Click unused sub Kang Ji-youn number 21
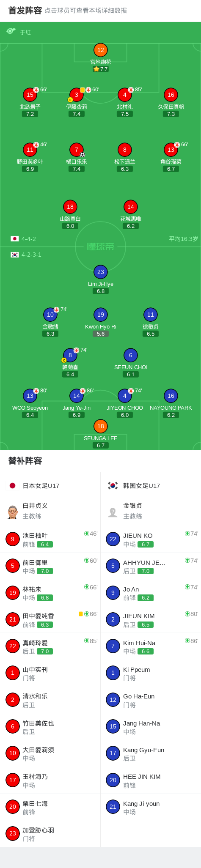Viewport: 201px width, 868px height. [x=113, y=807]
